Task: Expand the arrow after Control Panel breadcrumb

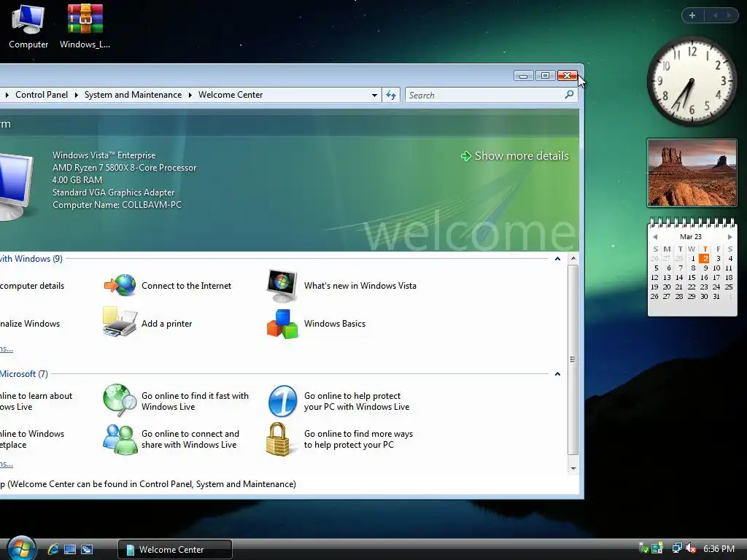Action: (x=76, y=95)
